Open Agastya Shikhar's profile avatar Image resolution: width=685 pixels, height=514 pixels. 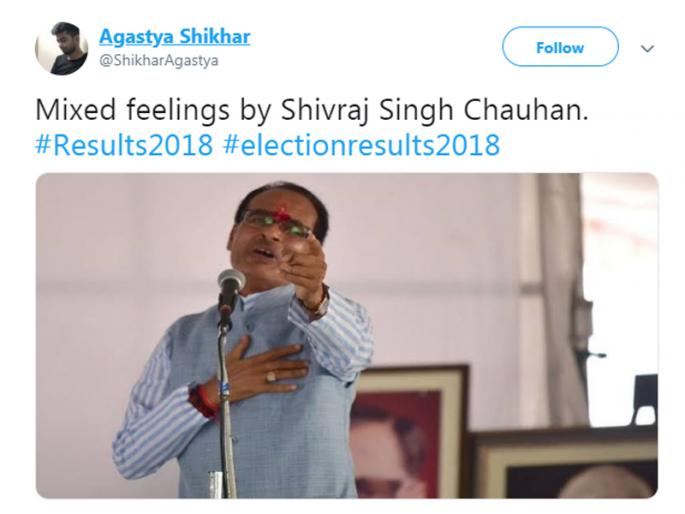click(61, 48)
